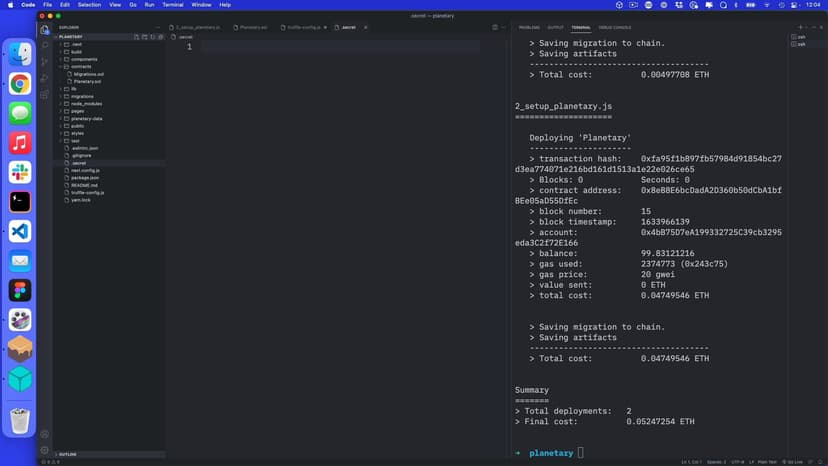
Task: Expand the migrations folder
Action: click(82, 96)
